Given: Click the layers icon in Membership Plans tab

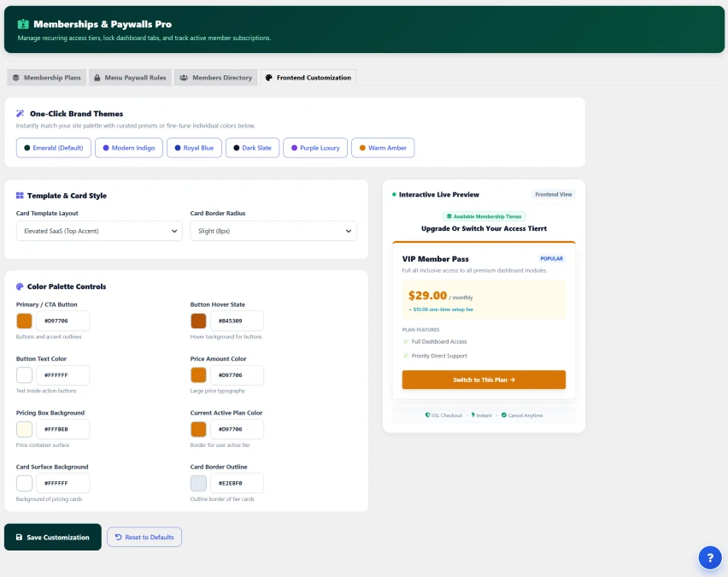Looking at the screenshot, I should 15,78.
